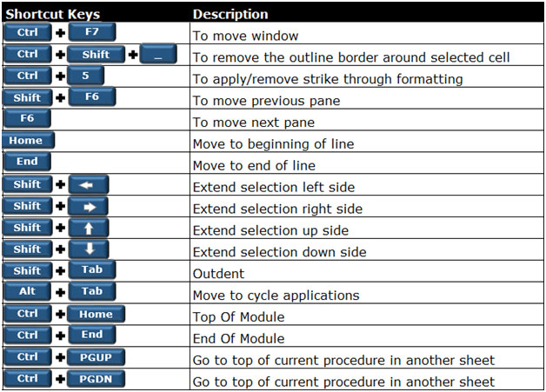Viewport: 546px width, 392px height.
Task: Click the right arrow key icon
Action: click(x=88, y=207)
